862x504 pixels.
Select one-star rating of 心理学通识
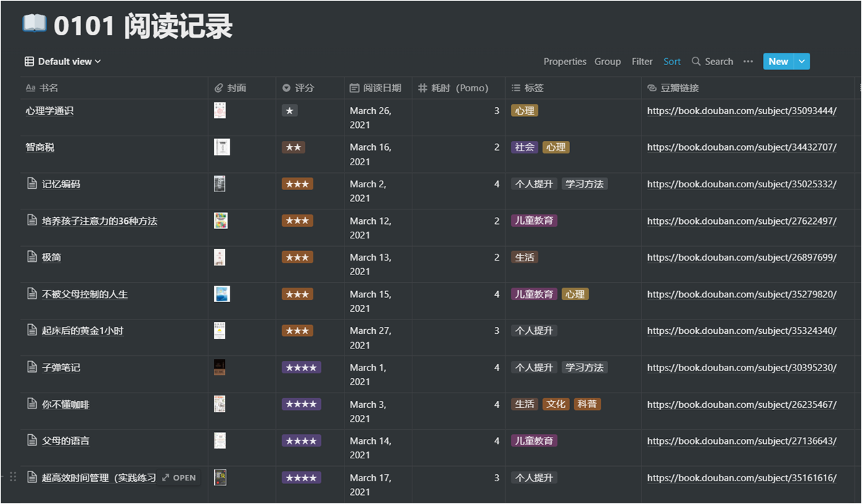pyautogui.click(x=290, y=111)
